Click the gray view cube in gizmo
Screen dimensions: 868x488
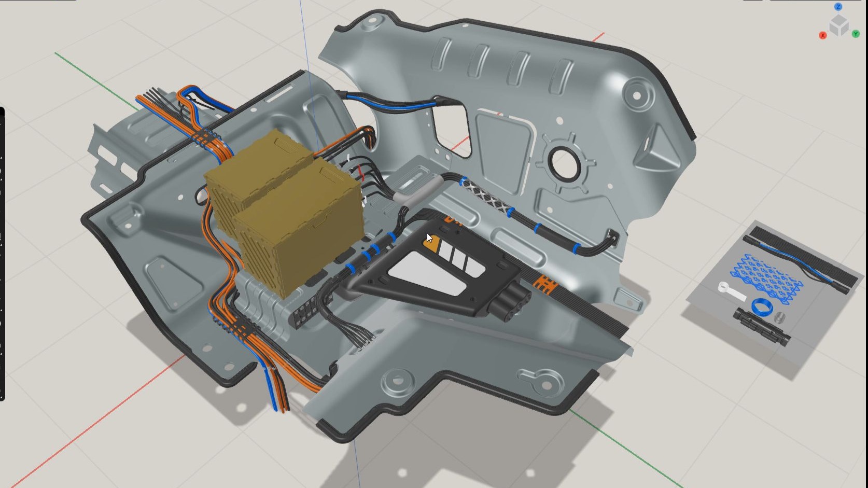tap(839, 24)
